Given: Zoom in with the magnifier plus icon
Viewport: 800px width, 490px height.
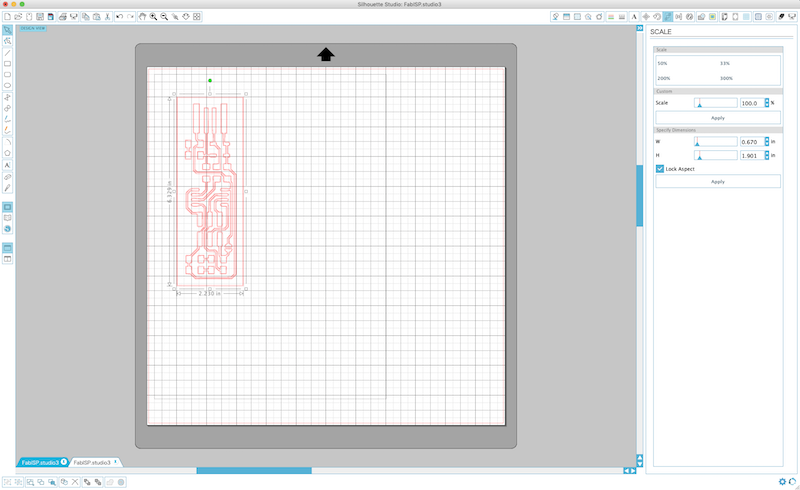Looking at the screenshot, I should tap(153, 17).
